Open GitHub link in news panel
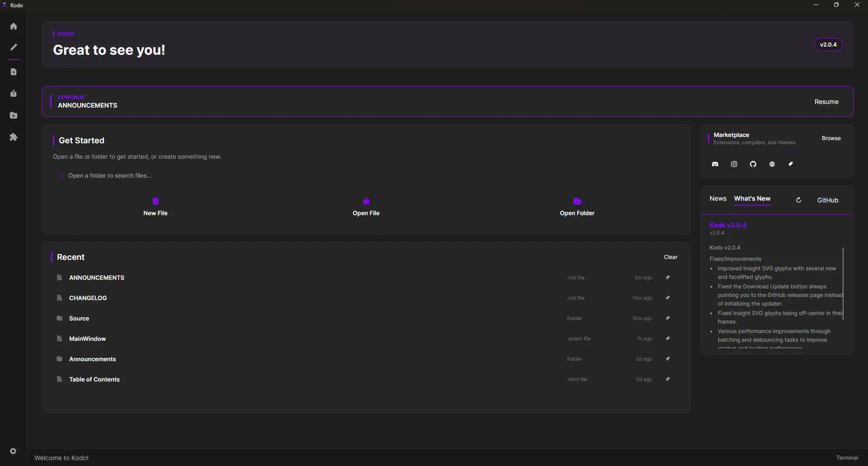This screenshot has height=466, width=868. (x=828, y=200)
